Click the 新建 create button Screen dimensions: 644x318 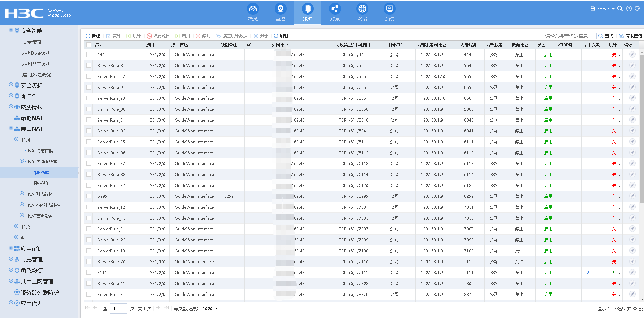(93, 36)
